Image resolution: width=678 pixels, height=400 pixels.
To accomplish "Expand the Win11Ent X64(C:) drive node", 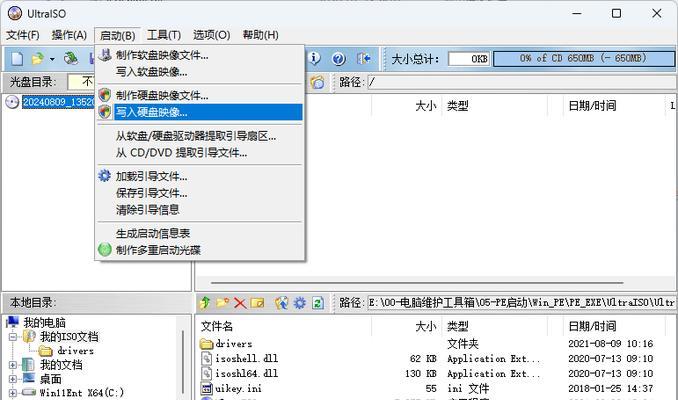I will tap(13, 393).
